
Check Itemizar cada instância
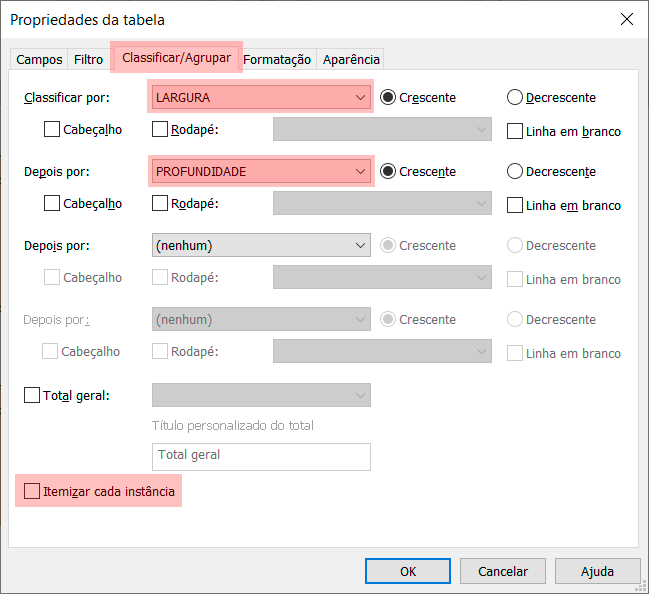pos(32,491)
